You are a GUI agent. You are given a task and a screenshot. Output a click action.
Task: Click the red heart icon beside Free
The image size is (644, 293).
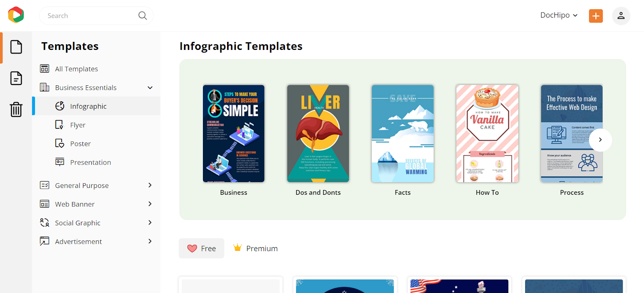(x=192, y=248)
